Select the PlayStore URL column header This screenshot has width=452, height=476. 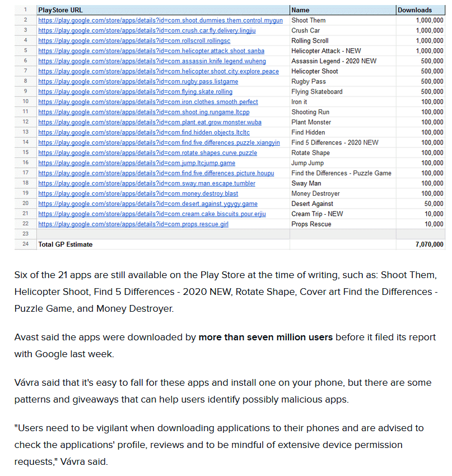click(x=163, y=10)
